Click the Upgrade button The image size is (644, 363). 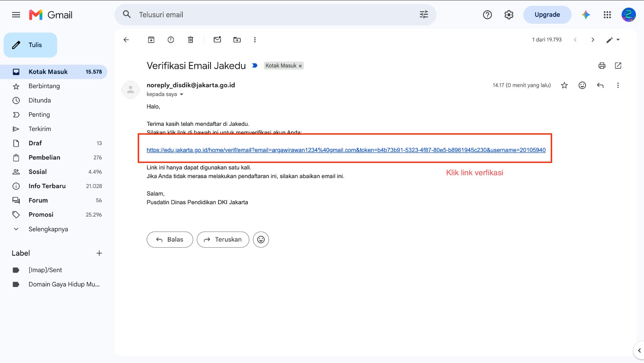tap(547, 15)
